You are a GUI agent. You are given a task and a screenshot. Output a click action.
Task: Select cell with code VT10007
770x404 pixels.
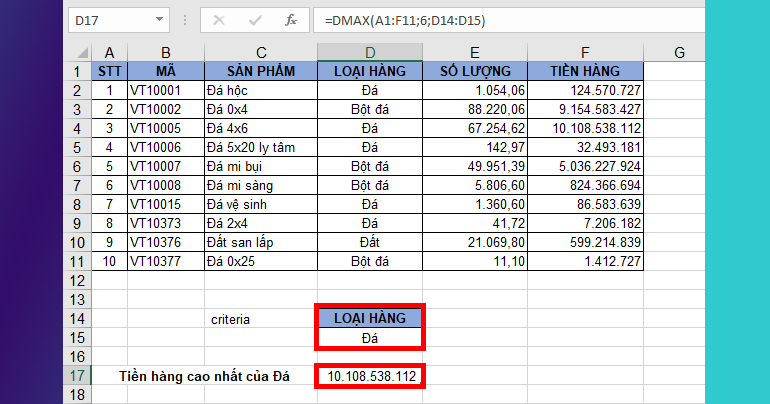pyautogui.click(x=166, y=166)
